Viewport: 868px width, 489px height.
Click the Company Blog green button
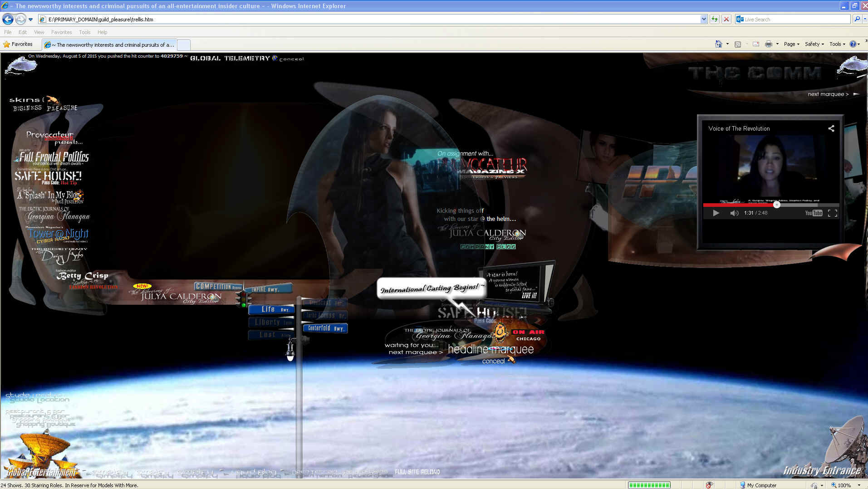(x=488, y=247)
